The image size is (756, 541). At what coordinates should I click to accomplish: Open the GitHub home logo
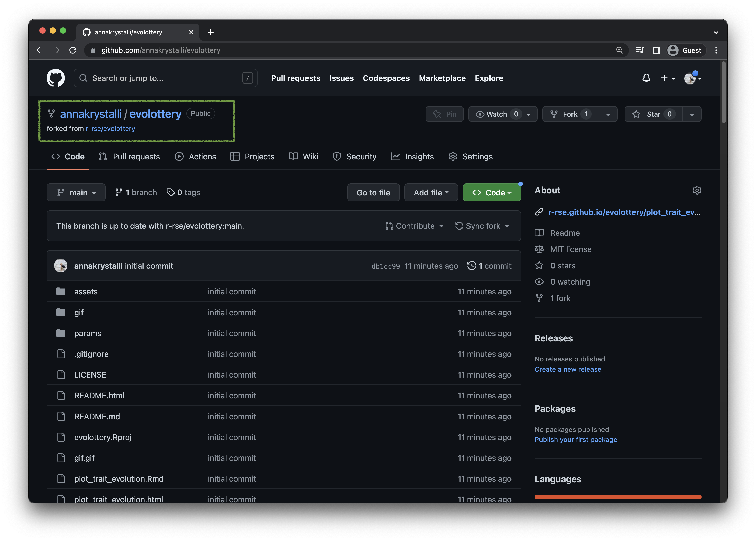pos(55,78)
